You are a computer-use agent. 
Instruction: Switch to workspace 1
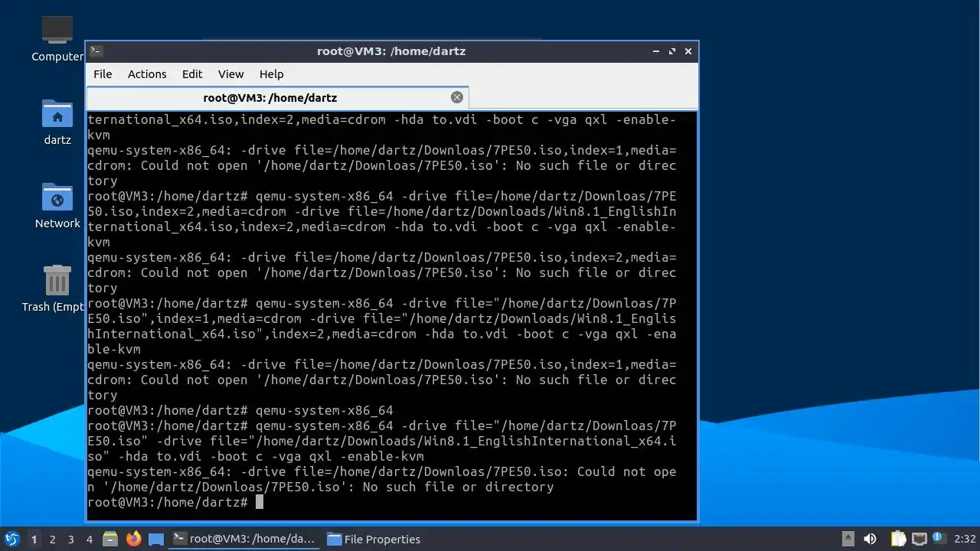click(34, 540)
